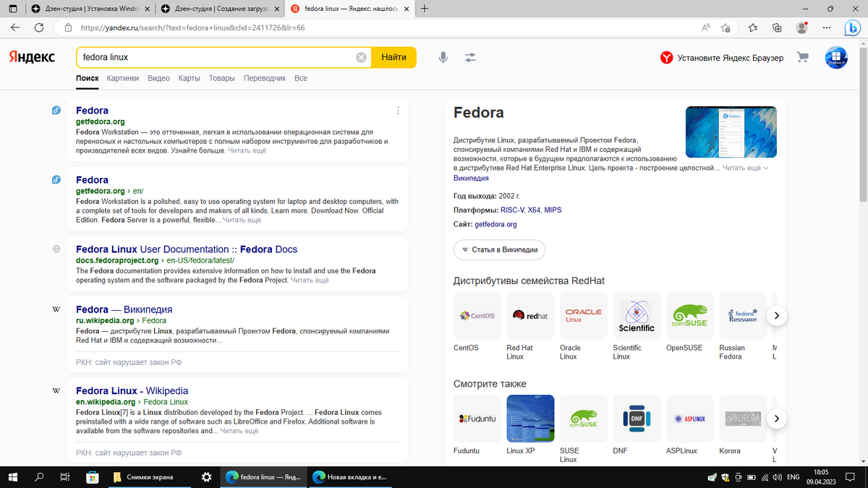Open the Microsoft Store taskbar icon
868x488 pixels.
(x=92, y=477)
